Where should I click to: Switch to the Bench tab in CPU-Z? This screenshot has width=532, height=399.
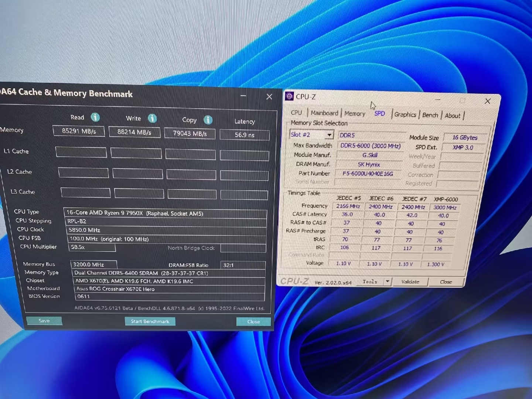(x=430, y=115)
